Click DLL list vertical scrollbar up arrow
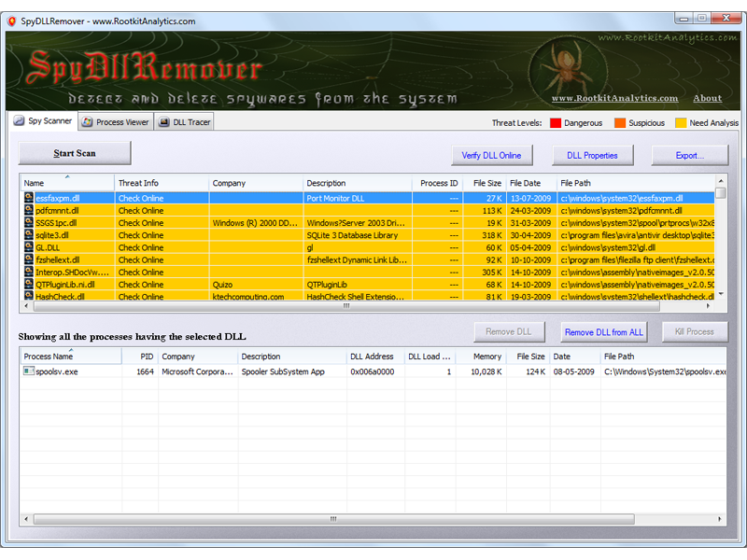The height and width of the screenshot is (560, 747). pos(721,181)
